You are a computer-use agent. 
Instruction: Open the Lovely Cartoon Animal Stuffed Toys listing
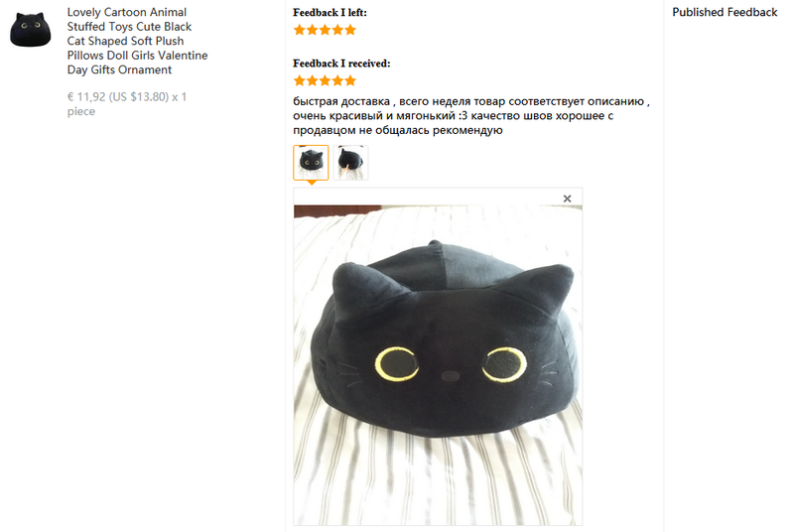137,41
